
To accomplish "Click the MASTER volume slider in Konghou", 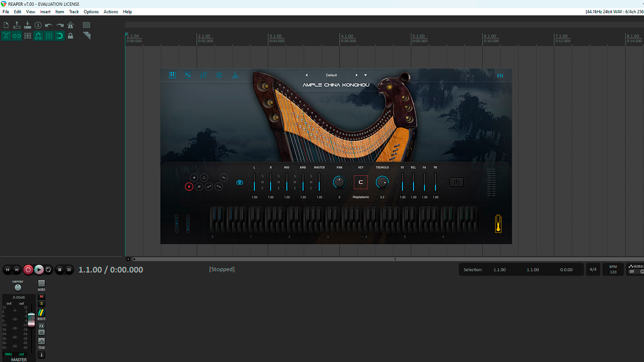I will pyautogui.click(x=319, y=182).
